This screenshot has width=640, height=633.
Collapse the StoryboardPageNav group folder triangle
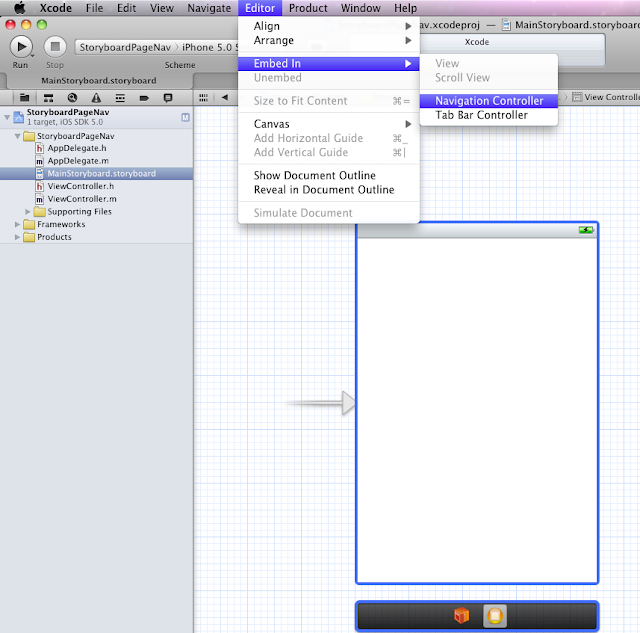point(18,136)
